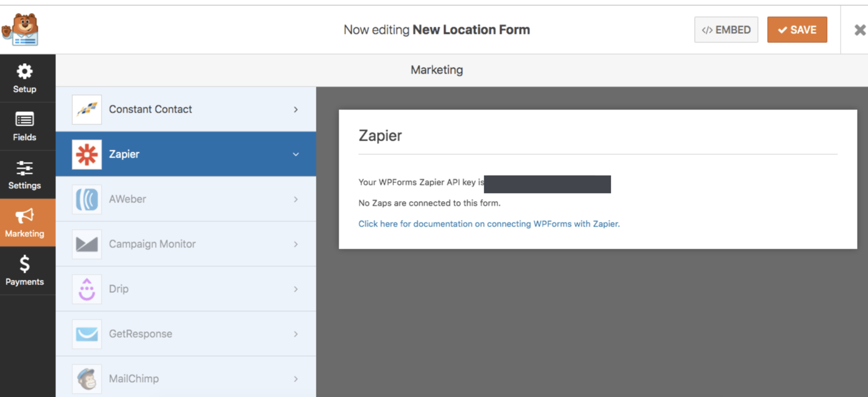Select the GetResponse provider label
868x397 pixels.
pyautogui.click(x=141, y=334)
